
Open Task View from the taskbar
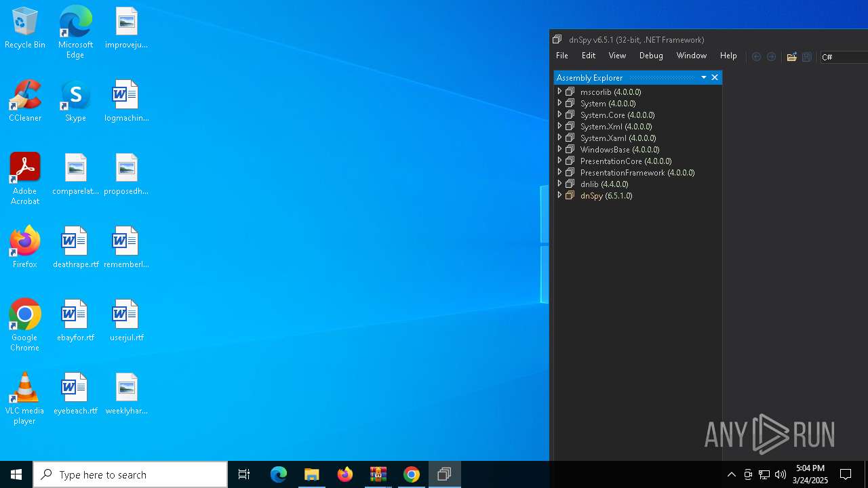pyautogui.click(x=244, y=474)
